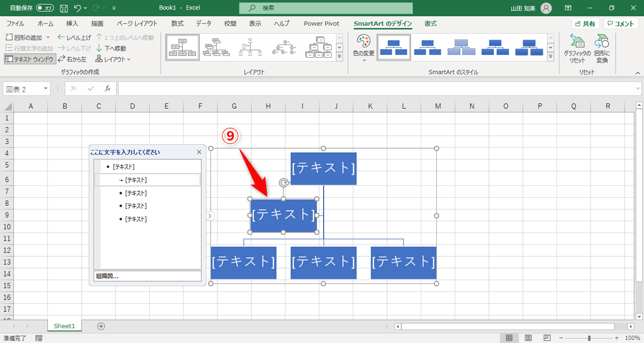
Task: Switch to the 数式 tab
Action: (x=178, y=24)
